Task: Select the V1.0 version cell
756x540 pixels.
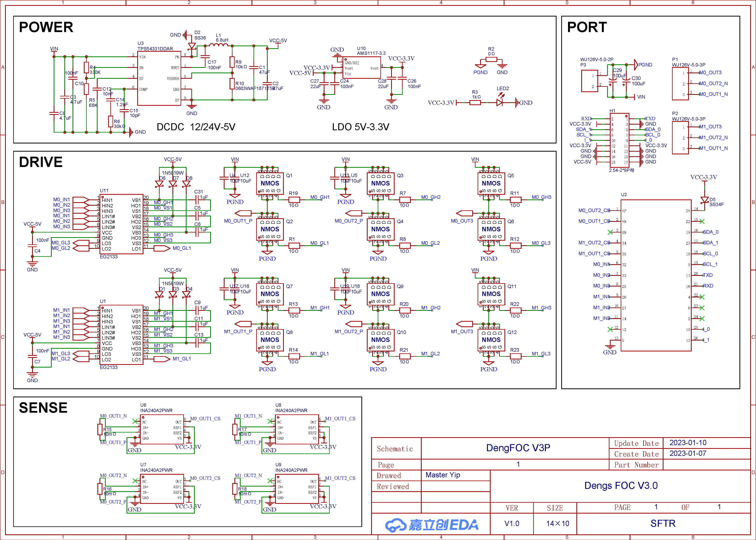Action: 512,524
